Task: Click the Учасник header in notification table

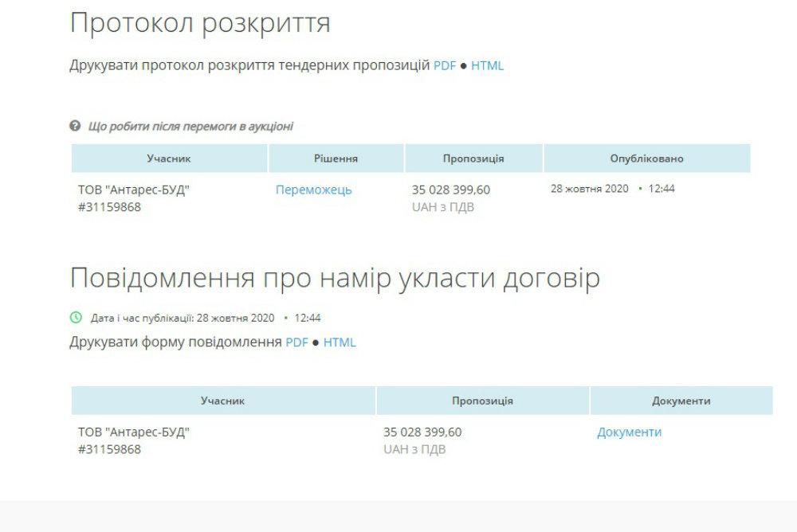Action: [223, 401]
